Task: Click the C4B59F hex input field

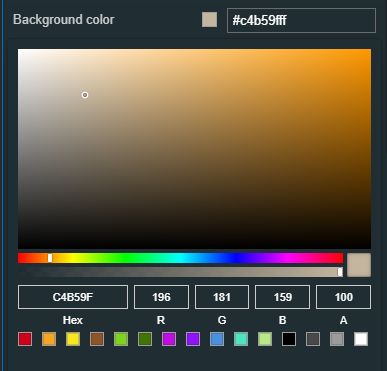Action: click(x=73, y=297)
